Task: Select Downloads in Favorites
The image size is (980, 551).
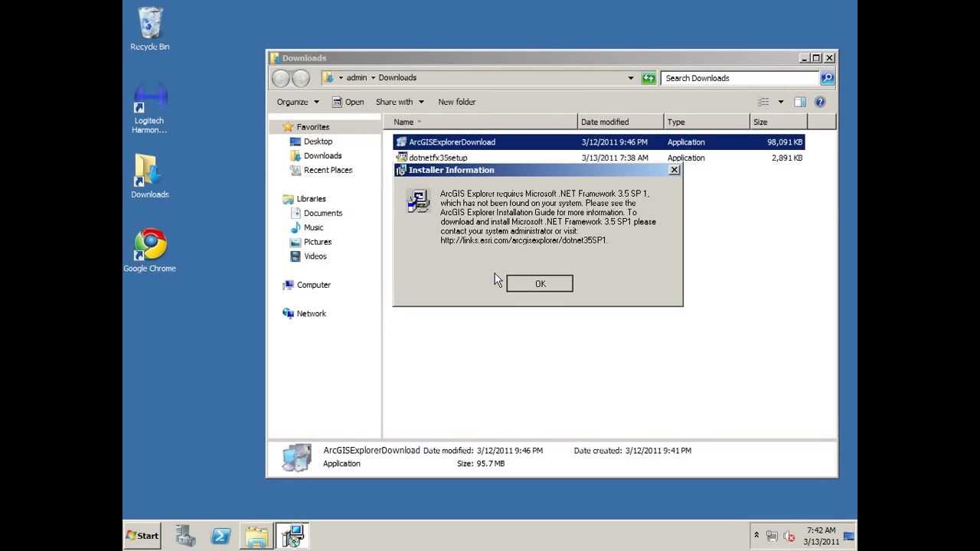Action: [x=315, y=156]
